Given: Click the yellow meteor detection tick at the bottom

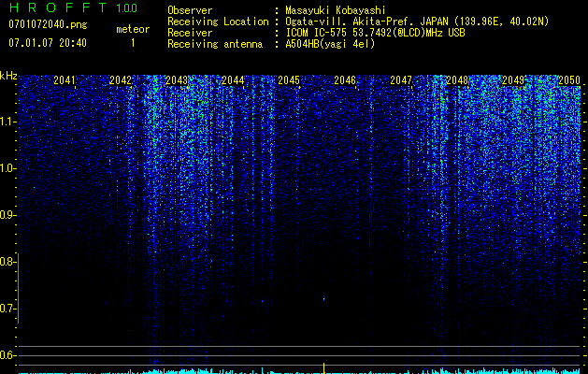Looking at the screenshot, I should 323,367.
